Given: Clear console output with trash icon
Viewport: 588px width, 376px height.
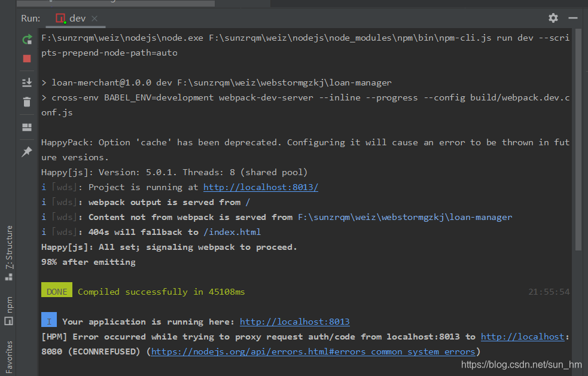Looking at the screenshot, I should [x=27, y=102].
